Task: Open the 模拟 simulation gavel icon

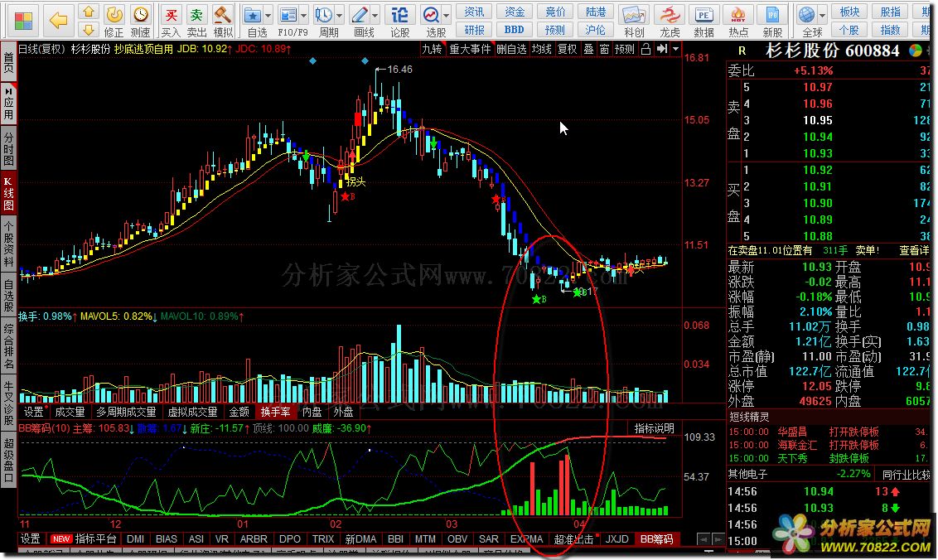Action: click(x=223, y=21)
